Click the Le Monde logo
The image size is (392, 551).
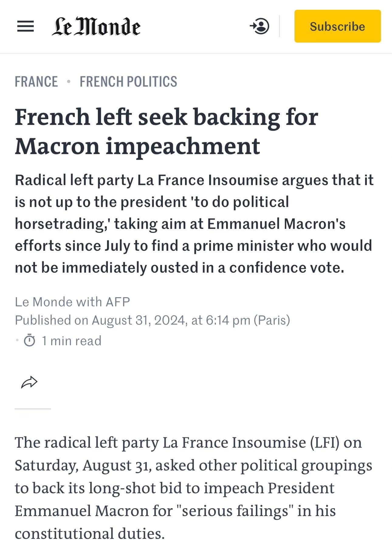coord(96,26)
